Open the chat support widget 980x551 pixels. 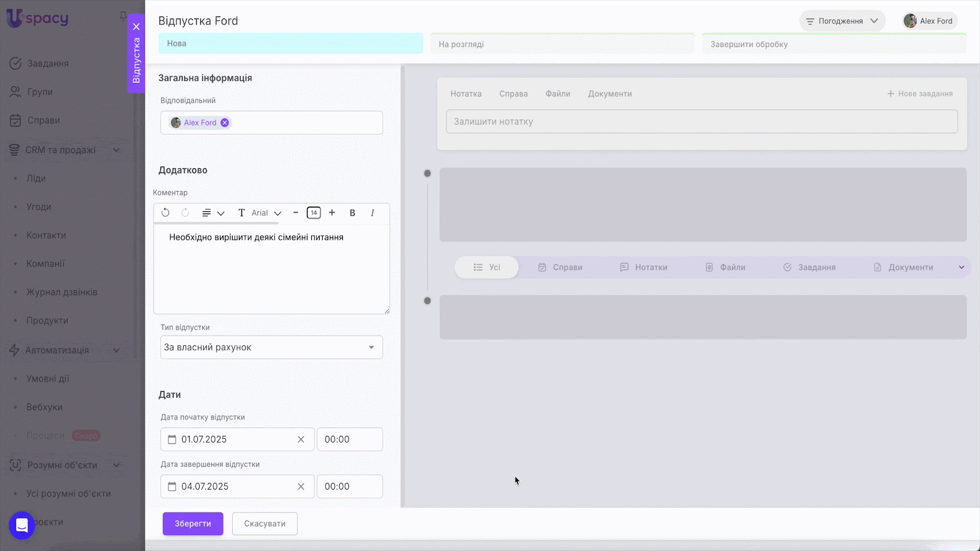click(x=22, y=525)
